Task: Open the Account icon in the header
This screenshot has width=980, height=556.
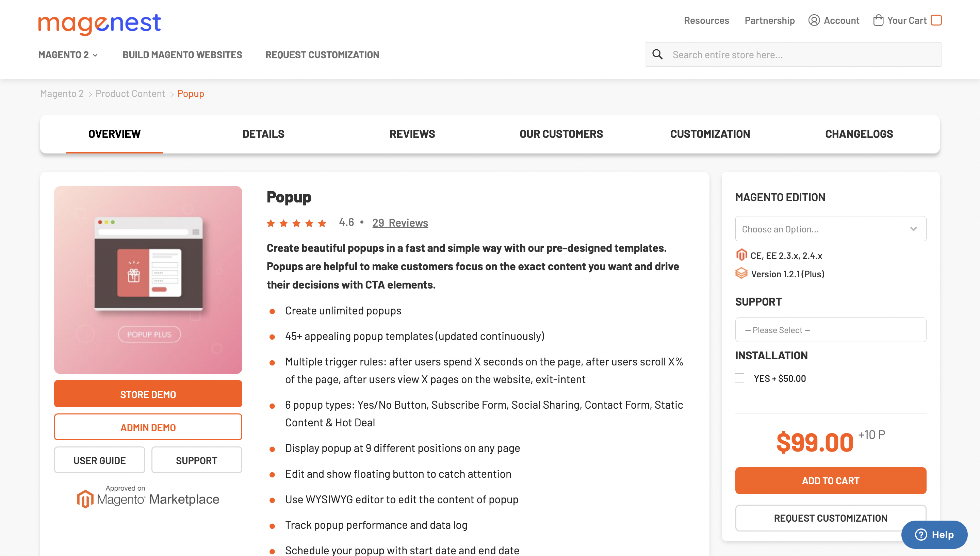Action: tap(814, 20)
